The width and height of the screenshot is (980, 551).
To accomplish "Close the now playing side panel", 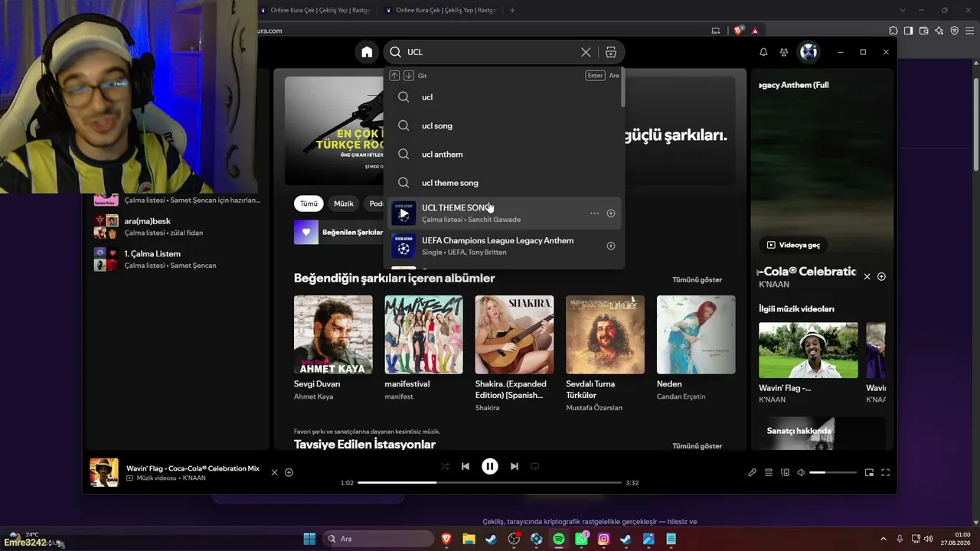I will click(867, 276).
